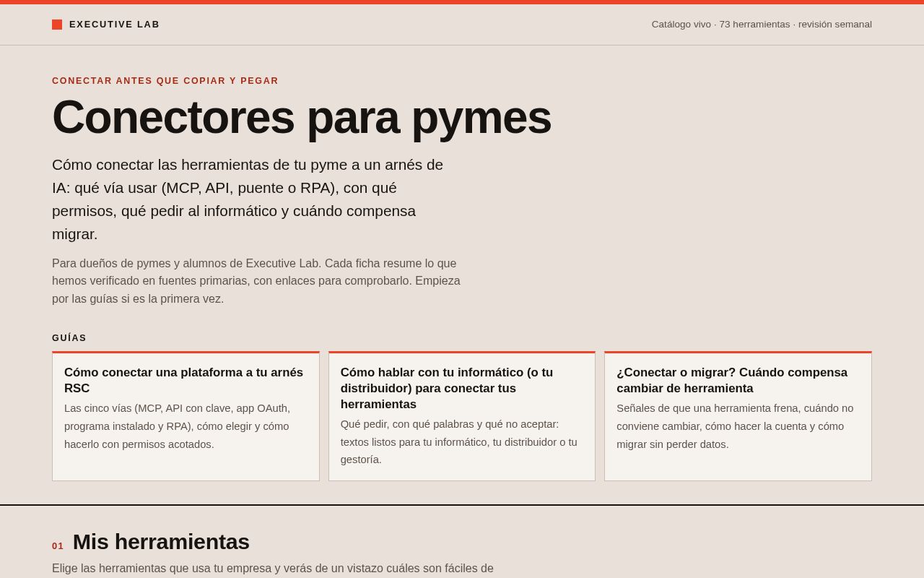
Task: Click the '01' section number
Action: (58, 546)
